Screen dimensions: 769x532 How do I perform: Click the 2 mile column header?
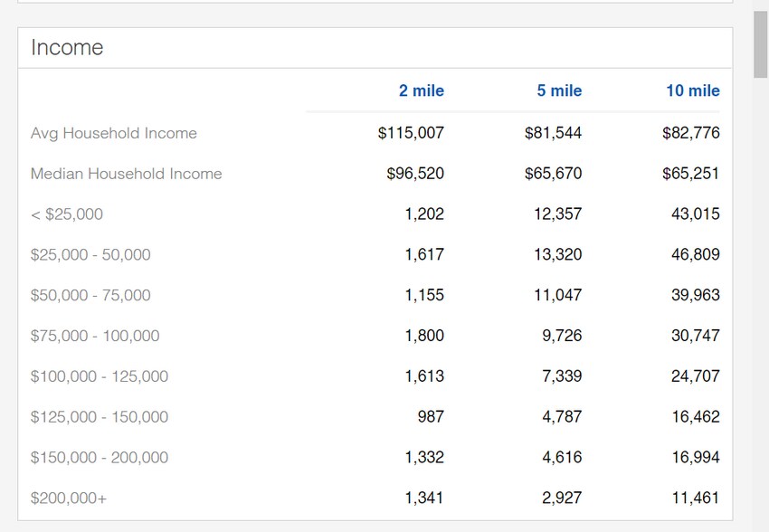coord(421,90)
